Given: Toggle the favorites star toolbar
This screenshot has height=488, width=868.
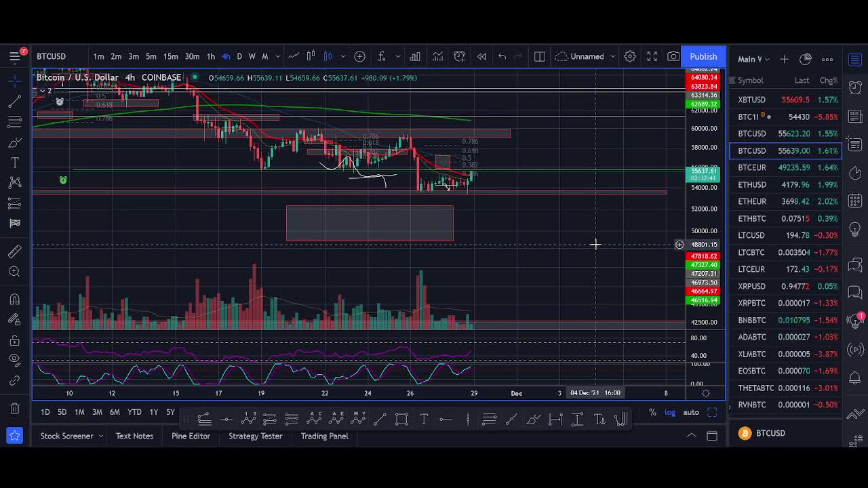Looking at the screenshot, I should (x=14, y=435).
